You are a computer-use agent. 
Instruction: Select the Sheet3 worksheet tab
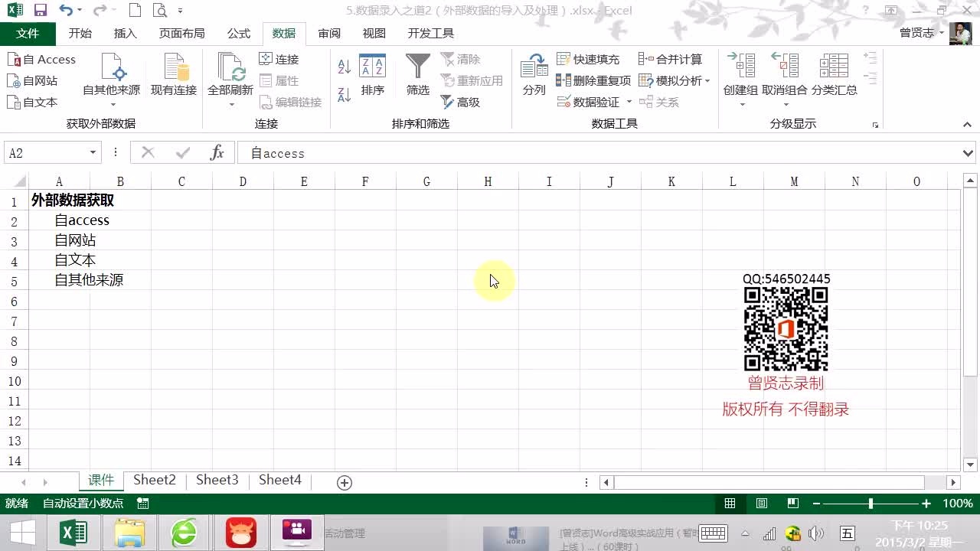pos(217,481)
